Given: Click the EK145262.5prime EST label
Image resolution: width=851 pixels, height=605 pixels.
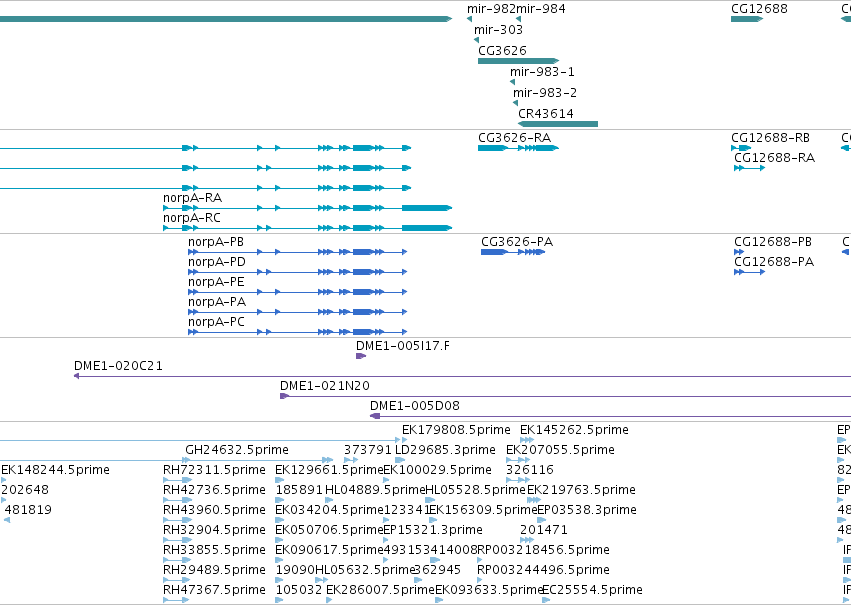Looking at the screenshot, I should 574,430.
